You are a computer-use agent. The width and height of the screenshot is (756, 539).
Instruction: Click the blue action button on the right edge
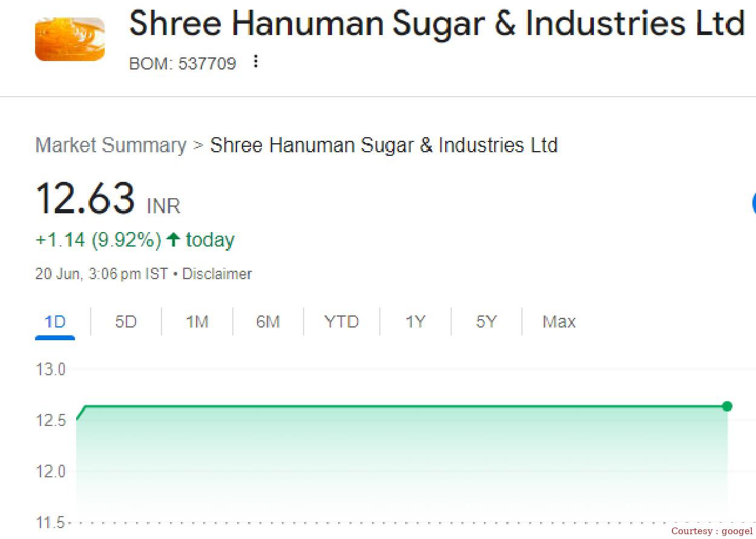[753, 204]
